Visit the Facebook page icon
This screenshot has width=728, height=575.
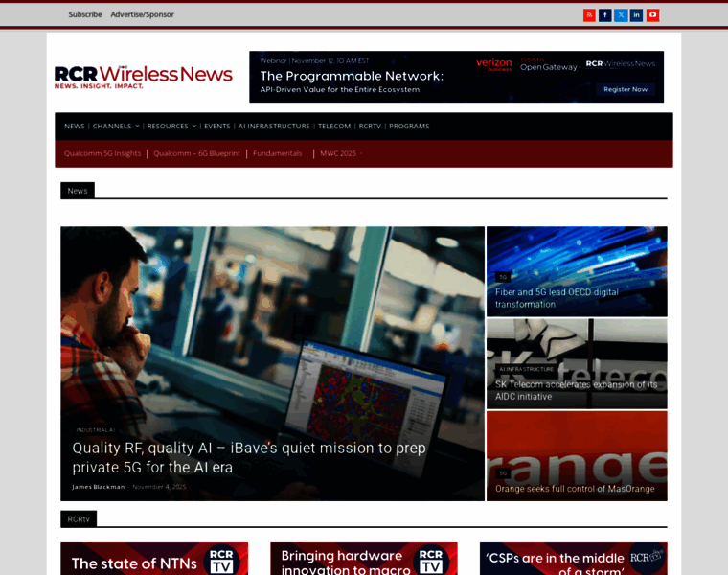click(605, 15)
